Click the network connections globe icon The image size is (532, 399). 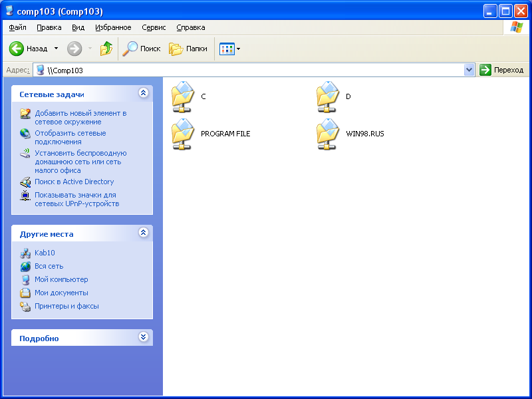pos(25,134)
